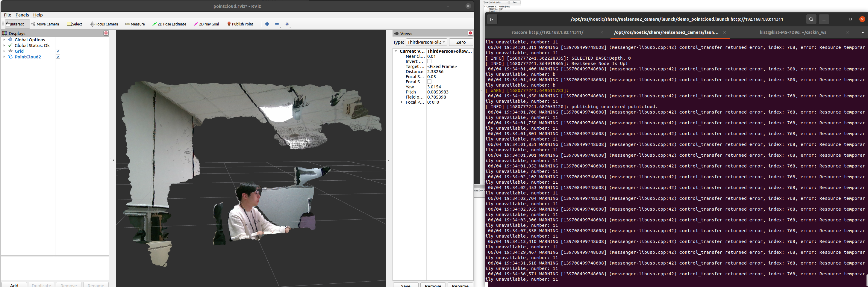Click the PointCloud2 display label
This screenshot has height=287, width=868.
pyautogui.click(x=28, y=57)
